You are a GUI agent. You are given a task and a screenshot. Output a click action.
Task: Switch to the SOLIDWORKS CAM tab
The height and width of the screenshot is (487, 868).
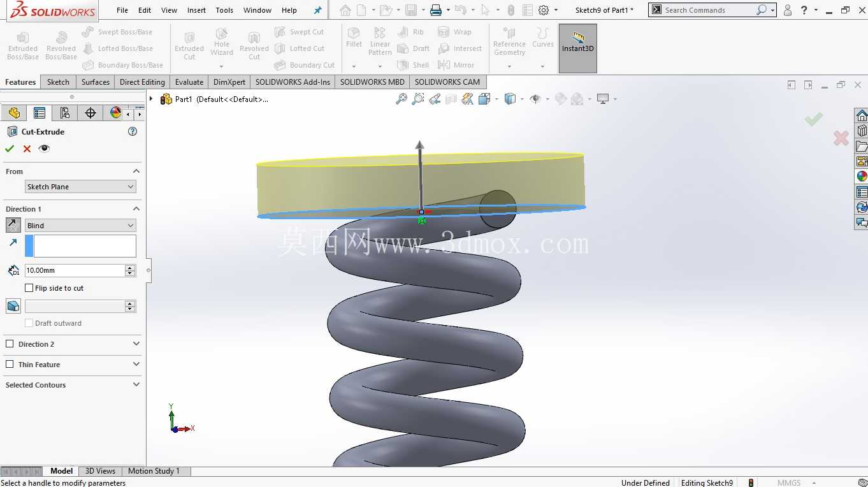coord(447,82)
